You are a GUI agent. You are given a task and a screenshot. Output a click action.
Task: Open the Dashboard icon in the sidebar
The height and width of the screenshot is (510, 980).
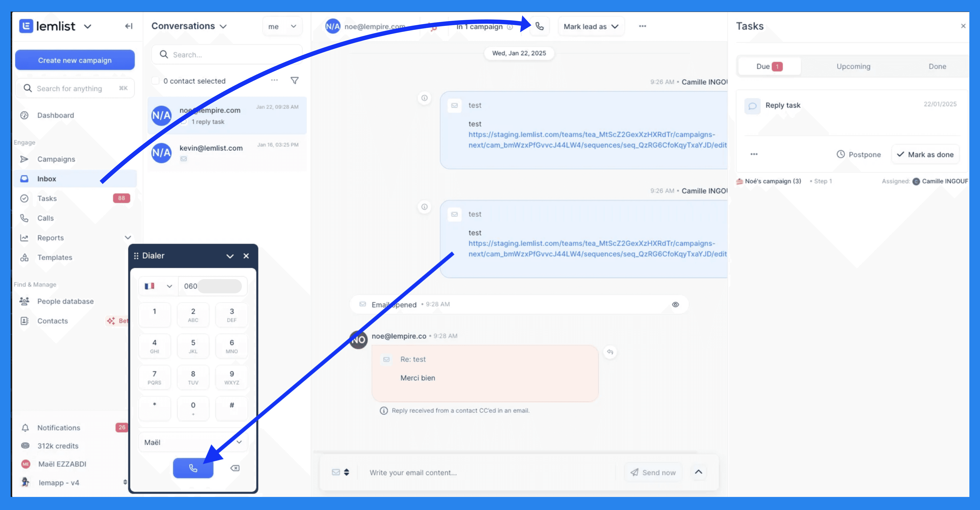pyautogui.click(x=24, y=115)
